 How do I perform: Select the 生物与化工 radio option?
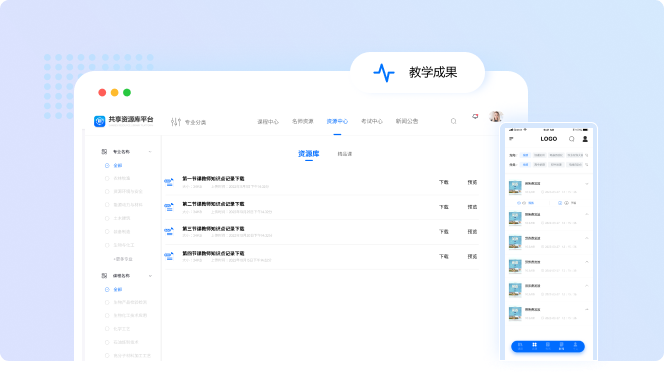click(x=107, y=245)
